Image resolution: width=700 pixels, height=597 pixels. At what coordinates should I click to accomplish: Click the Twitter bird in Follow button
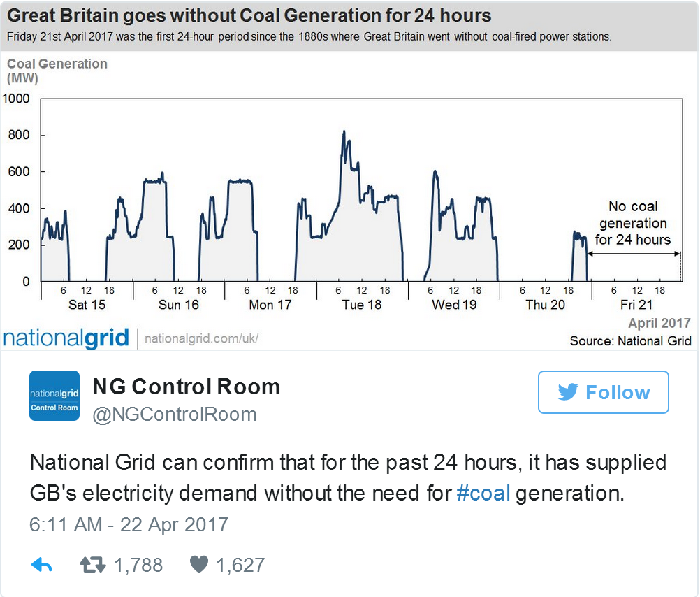[568, 392]
